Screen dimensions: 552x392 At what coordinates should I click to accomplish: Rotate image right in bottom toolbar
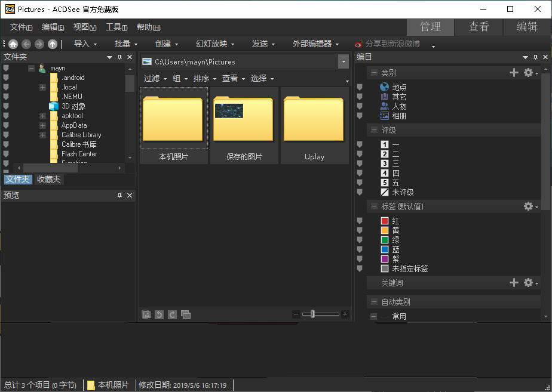pos(172,314)
